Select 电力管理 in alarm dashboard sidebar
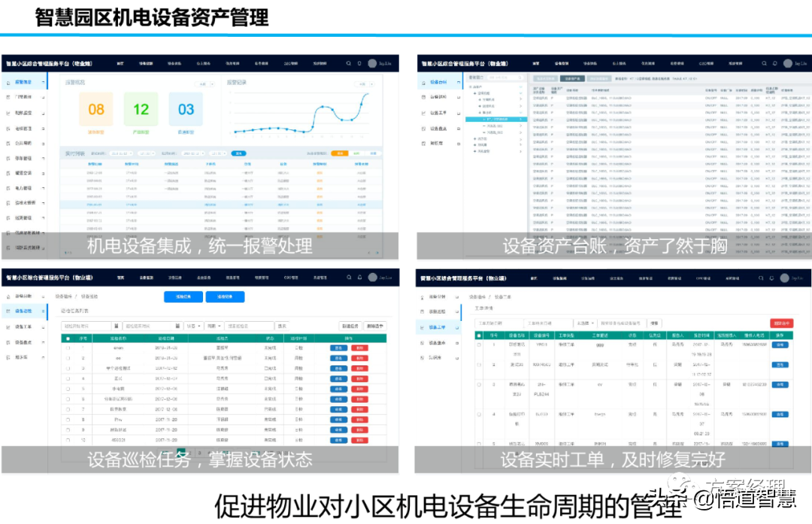Screen dimensions: 812x524 point(24,188)
